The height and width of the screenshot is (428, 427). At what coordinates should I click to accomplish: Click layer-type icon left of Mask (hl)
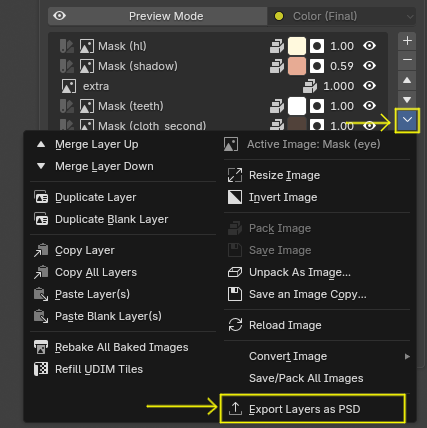[67, 46]
